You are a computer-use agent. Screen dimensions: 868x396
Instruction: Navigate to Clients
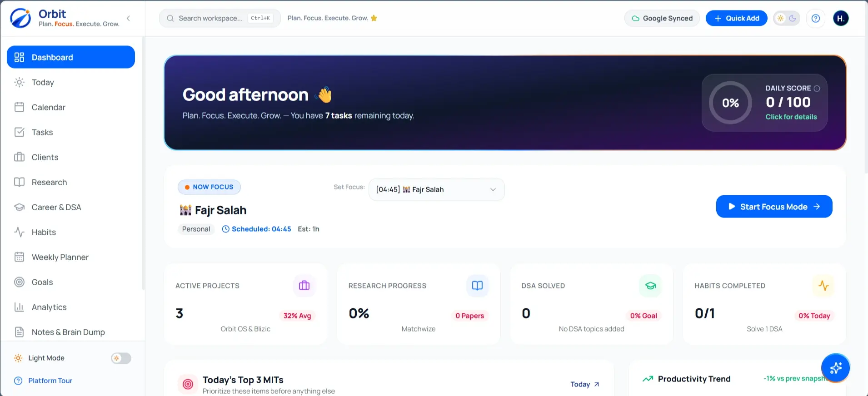71,157
